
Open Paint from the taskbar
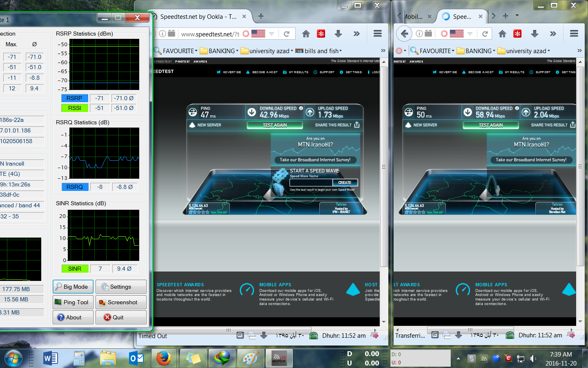tap(250, 358)
